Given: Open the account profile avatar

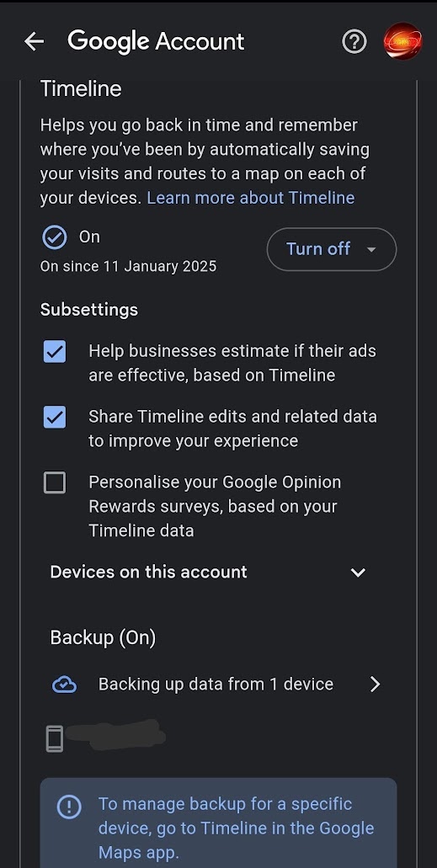Looking at the screenshot, I should tap(402, 41).
